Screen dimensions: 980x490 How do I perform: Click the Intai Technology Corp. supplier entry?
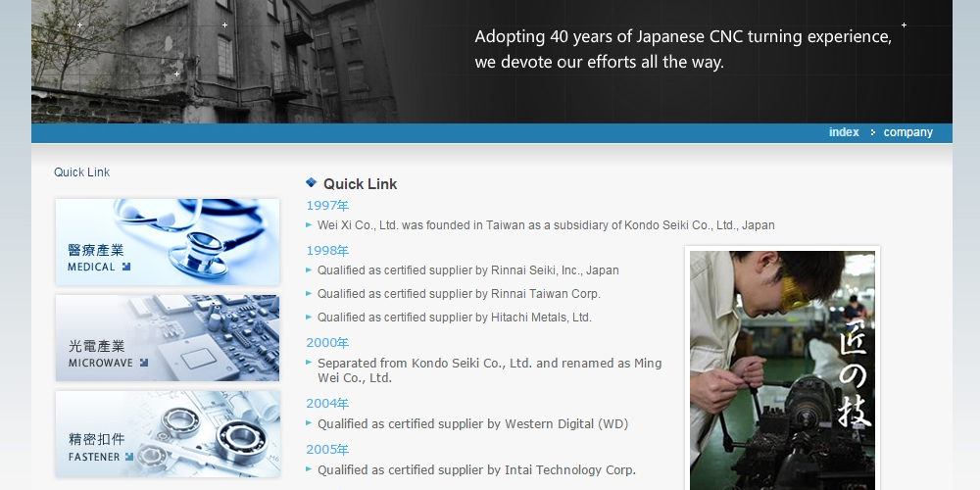(476, 470)
